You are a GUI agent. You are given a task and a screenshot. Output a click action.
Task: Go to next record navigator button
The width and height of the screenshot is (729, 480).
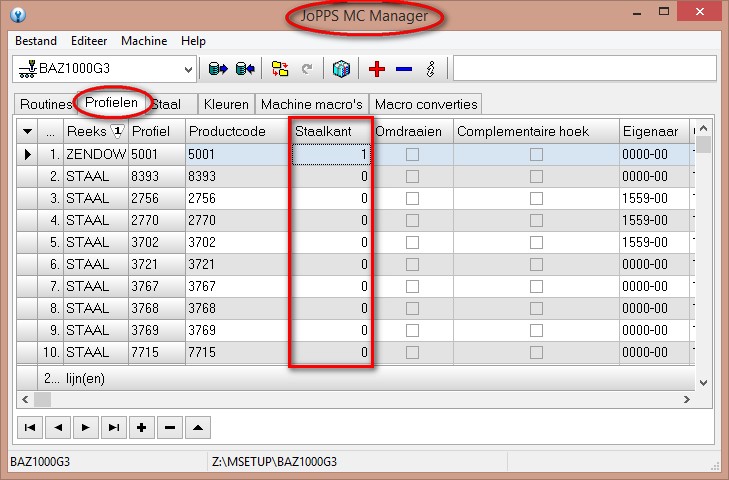86,427
